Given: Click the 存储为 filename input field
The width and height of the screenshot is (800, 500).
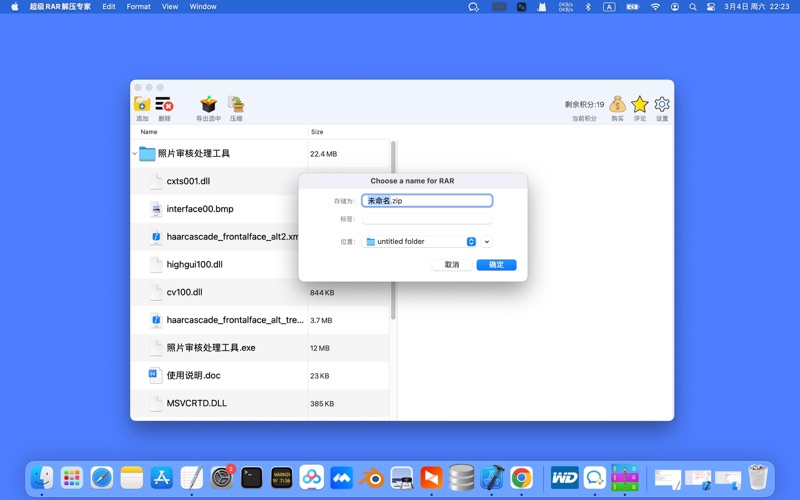Looking at the screenshot, I should [x=427, y=201].
